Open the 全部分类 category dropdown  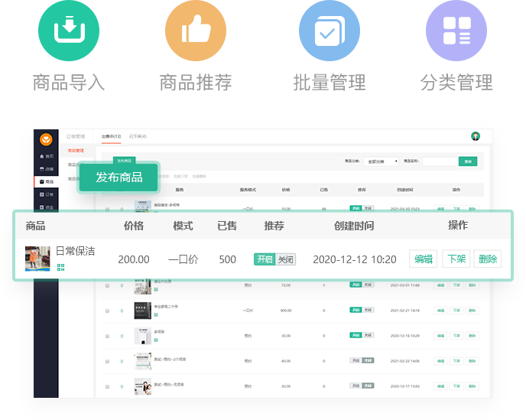point(382,161)
